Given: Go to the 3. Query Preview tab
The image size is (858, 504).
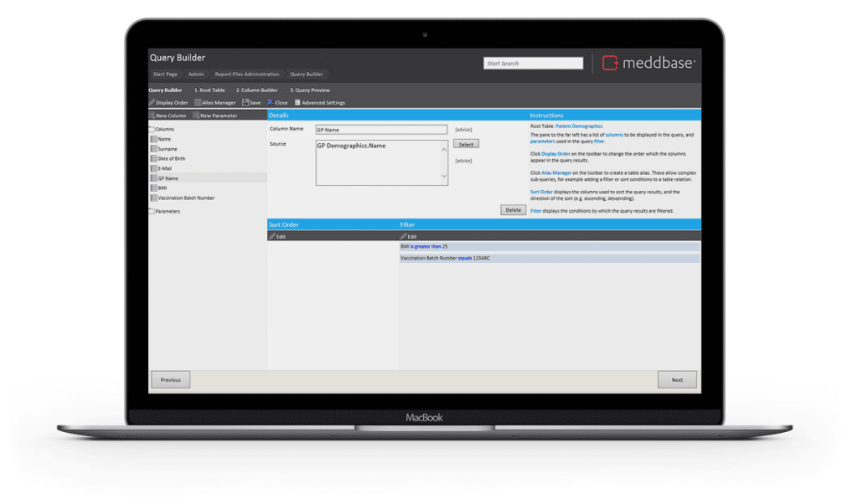Looking at the screenshot, I should tap(310, 90).
